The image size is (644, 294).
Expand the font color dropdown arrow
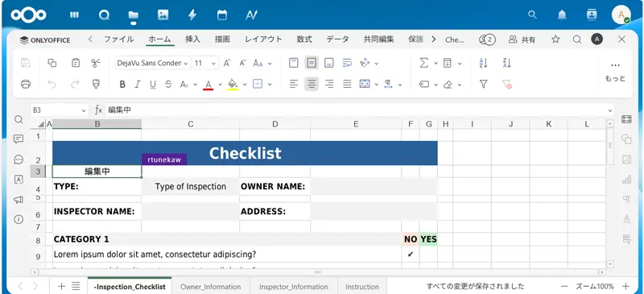point(220,85)
